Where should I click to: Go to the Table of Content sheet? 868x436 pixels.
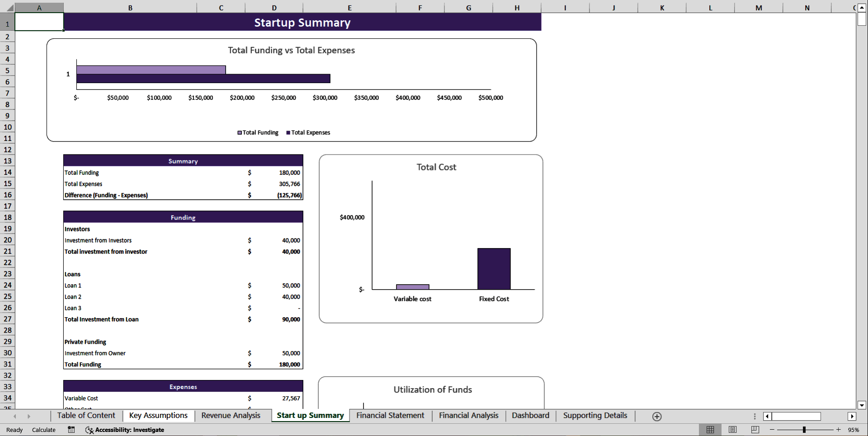coord(85,416)
